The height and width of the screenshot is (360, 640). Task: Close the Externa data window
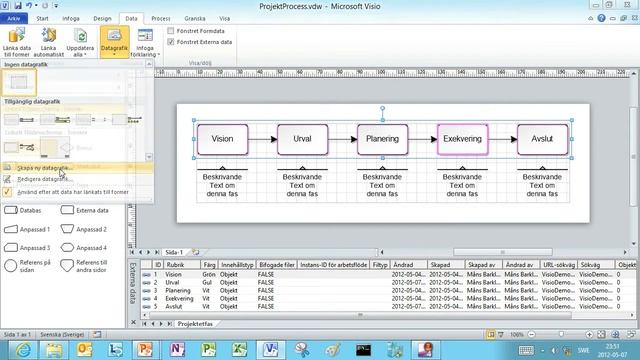click(133, 322)
